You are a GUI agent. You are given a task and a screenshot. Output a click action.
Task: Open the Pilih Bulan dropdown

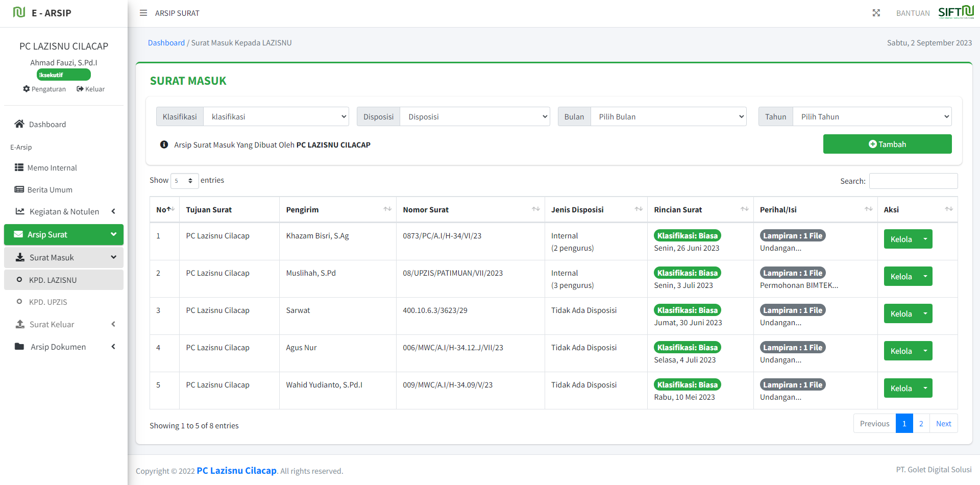coord(668,116)
